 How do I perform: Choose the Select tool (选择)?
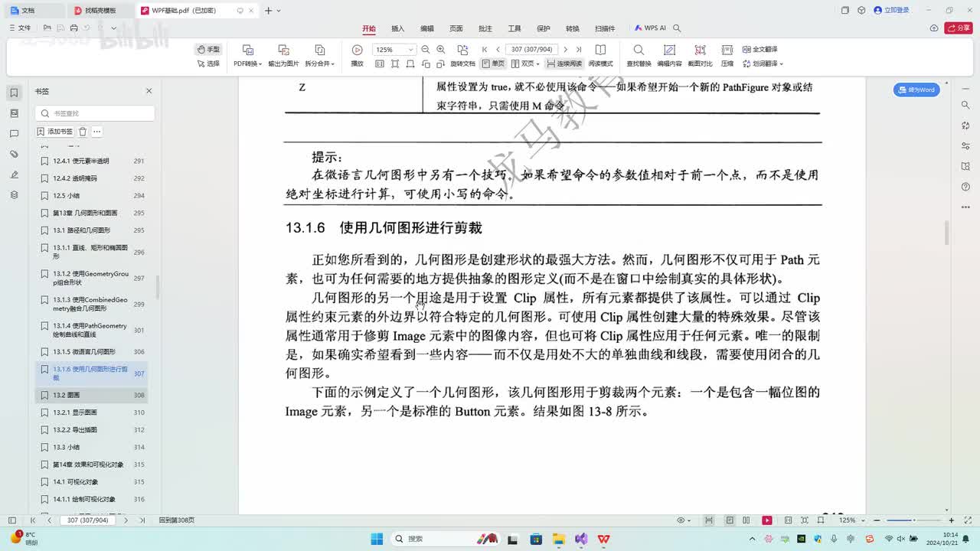click(208, 64)
